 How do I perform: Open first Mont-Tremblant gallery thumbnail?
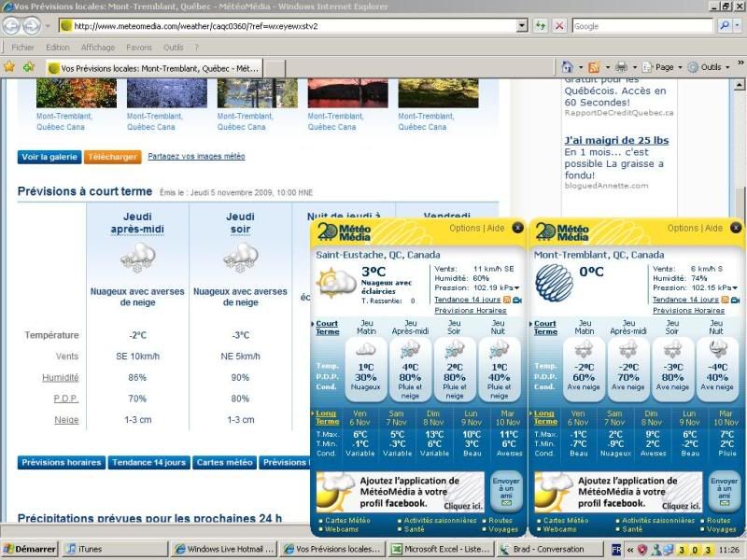[x=77, y=92]
